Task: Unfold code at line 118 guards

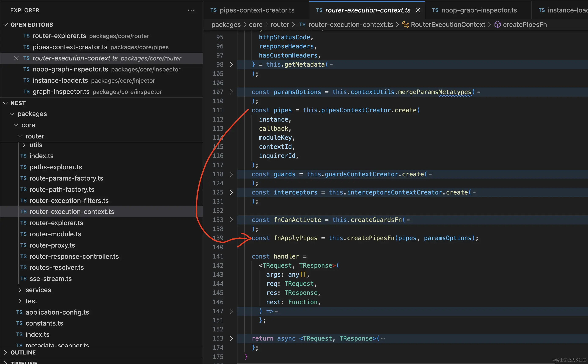Action: [231, 174]
